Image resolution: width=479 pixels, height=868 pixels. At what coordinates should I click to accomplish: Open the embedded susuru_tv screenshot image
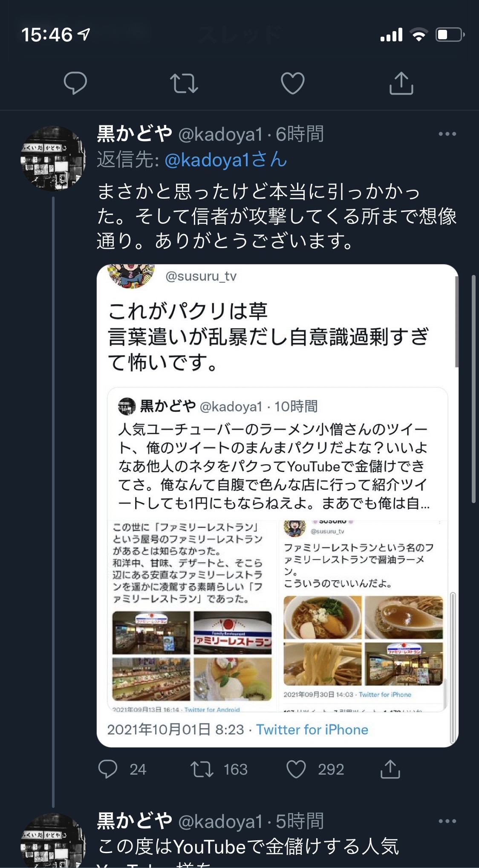click(277, 506)
